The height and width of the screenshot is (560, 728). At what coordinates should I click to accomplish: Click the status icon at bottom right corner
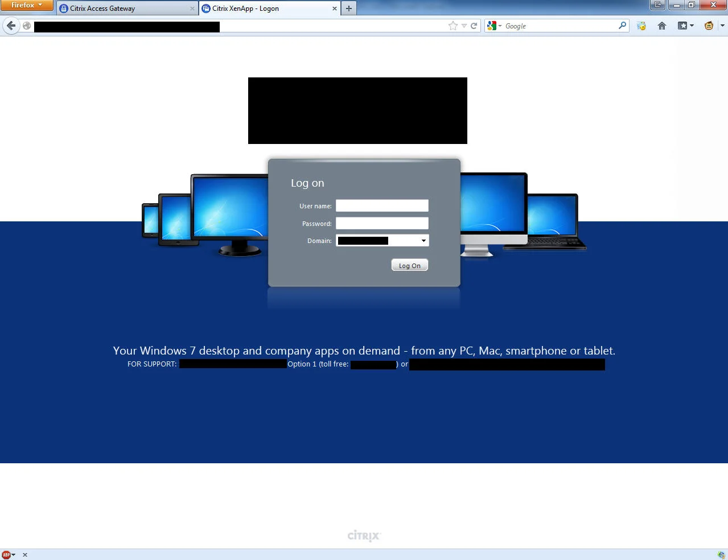(721, 555)
